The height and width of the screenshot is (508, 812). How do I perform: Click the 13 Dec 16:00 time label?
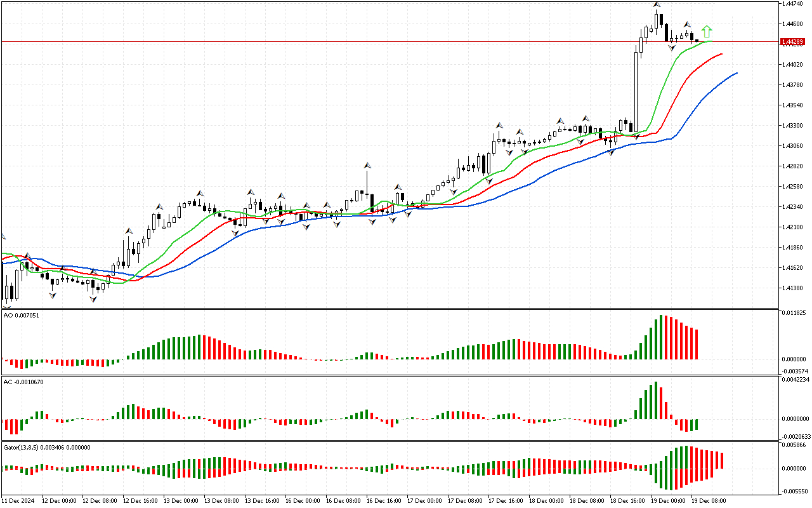point(262,501)
